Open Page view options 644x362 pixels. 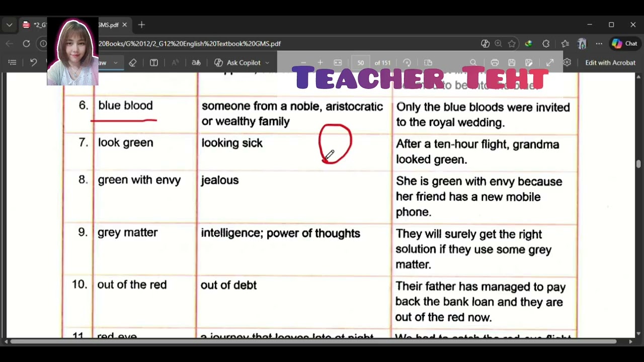tap(428, 62)
